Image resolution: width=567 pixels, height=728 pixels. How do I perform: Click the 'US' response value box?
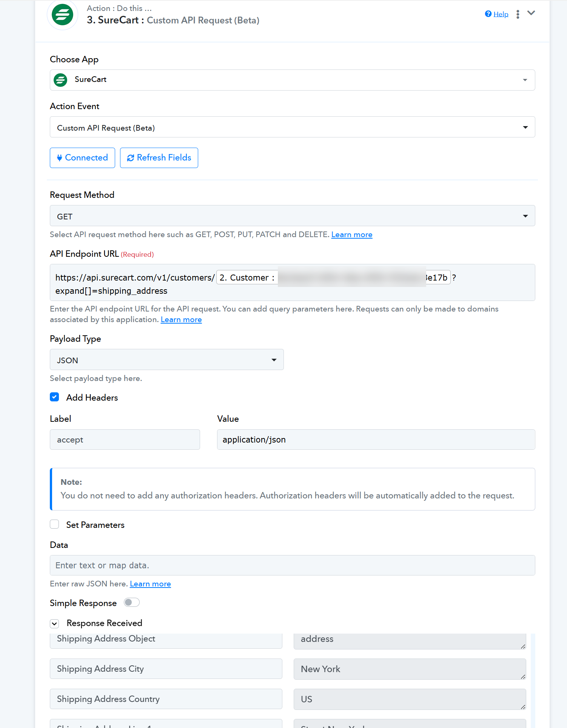pyautogui.click(x=410, y=699)
